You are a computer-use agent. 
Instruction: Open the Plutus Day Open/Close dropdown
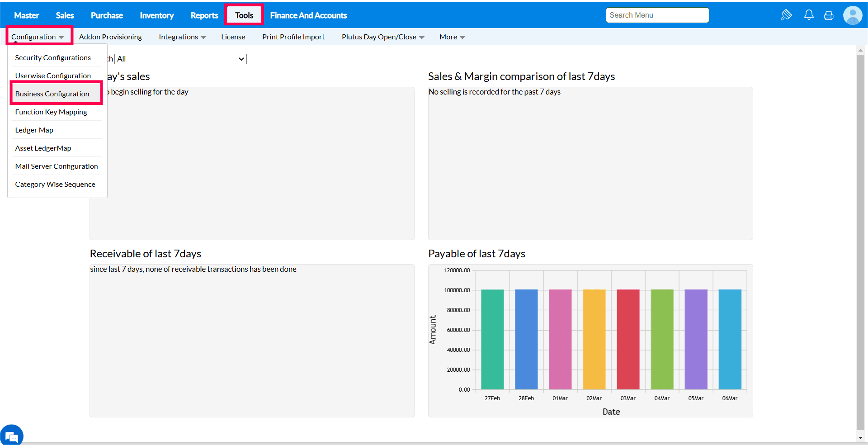coord(382,37)
